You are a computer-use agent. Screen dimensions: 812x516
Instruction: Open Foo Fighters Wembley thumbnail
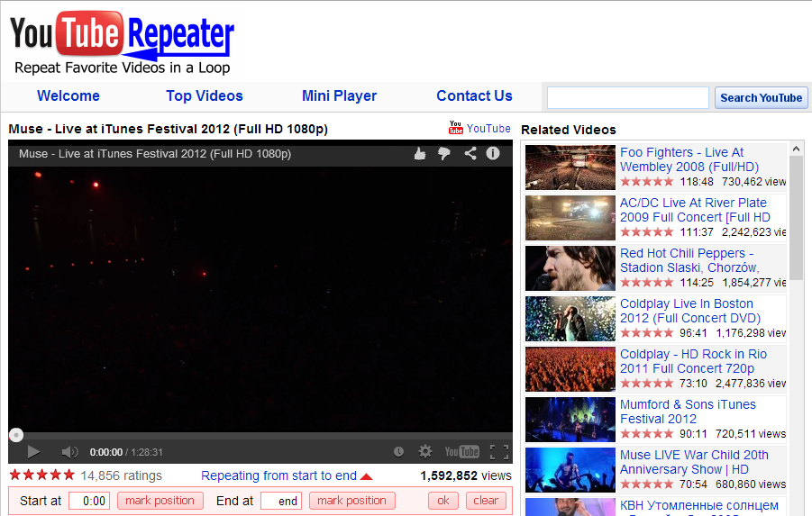pos(570,167)
